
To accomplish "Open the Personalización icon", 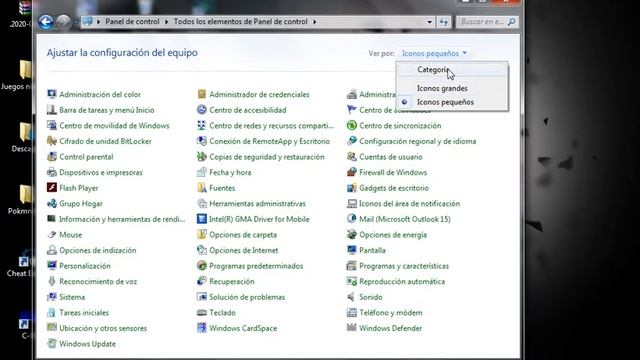I will point(51,266).
